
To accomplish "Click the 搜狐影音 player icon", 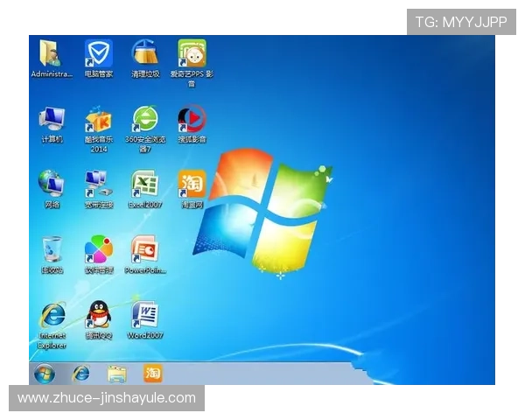I will point(192,119).
